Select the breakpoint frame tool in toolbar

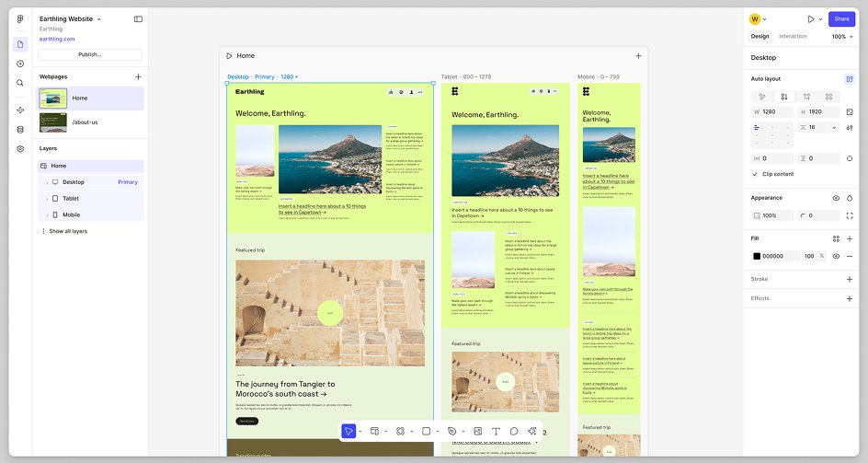[375, 432]
